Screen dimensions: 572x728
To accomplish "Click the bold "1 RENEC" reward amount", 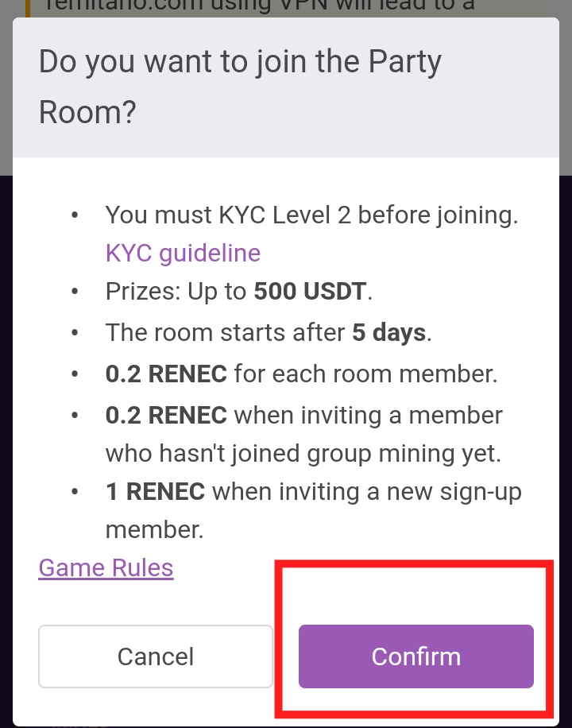I will [155, 492].
